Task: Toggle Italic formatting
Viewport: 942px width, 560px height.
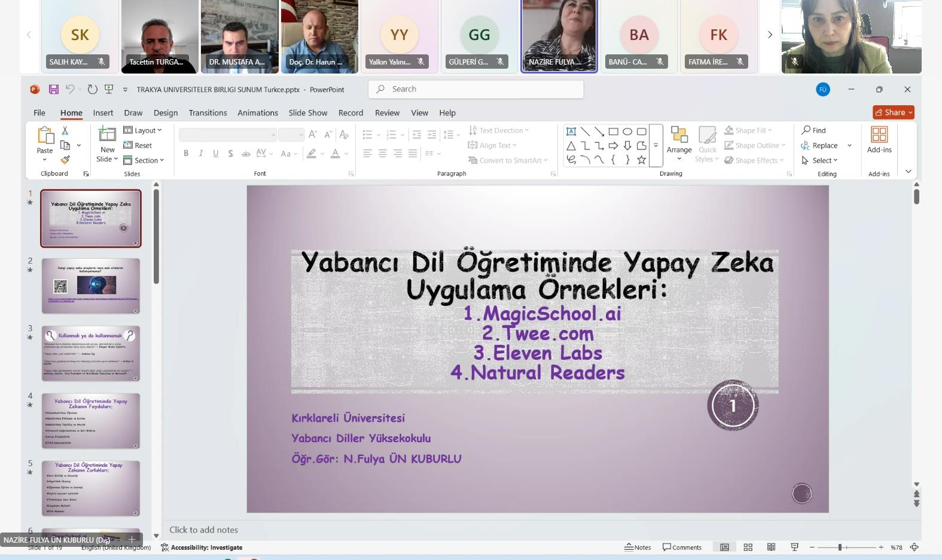Action: 201,154
